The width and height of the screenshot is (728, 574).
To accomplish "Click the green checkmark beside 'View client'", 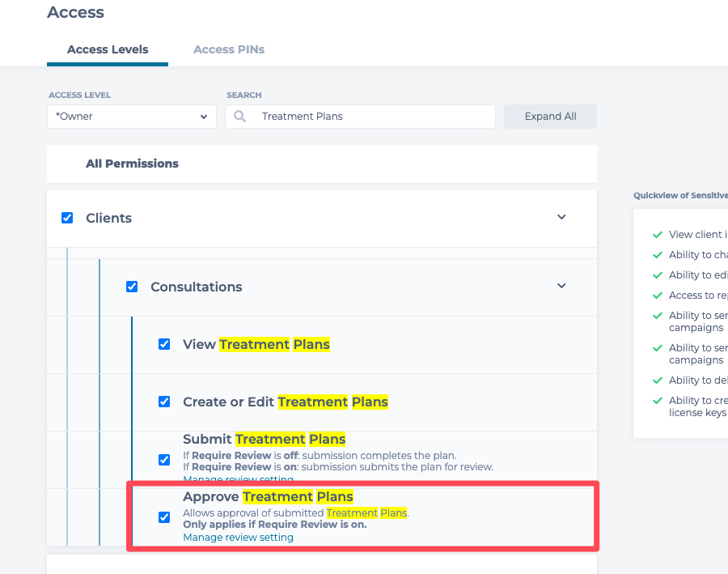I will pyautogui.click(x=658, y=235).
